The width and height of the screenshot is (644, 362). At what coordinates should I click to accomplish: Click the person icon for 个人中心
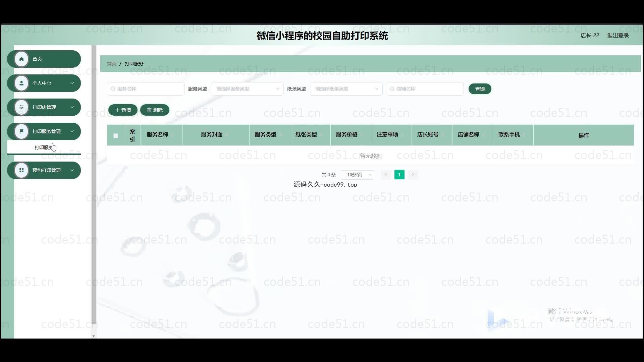pyautogui.click(x=21, y=83)
